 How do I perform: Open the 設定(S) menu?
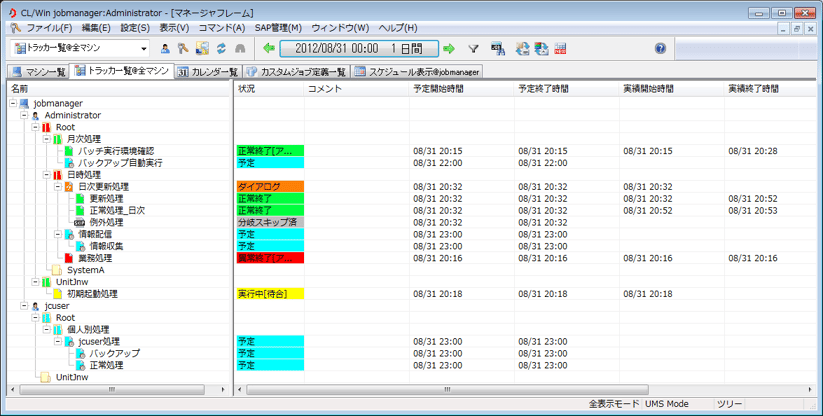(135, 28)
